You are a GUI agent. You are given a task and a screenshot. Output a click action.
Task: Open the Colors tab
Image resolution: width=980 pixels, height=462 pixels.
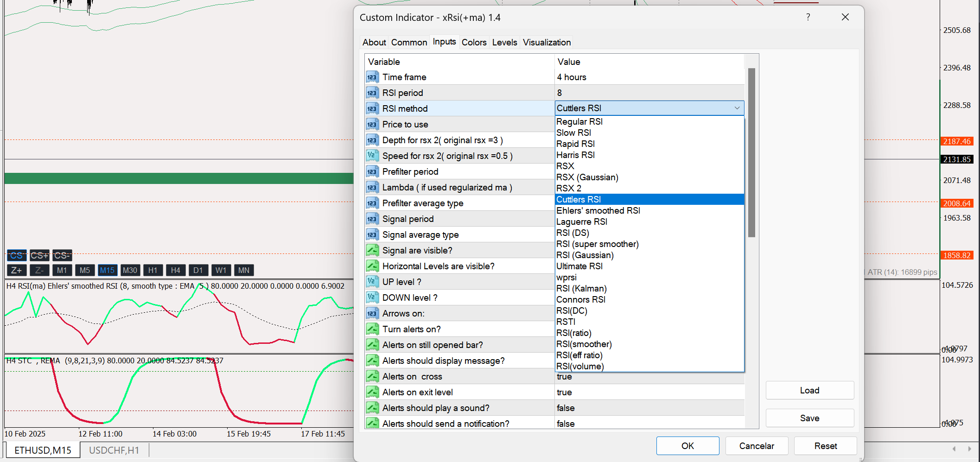point(474,42)
